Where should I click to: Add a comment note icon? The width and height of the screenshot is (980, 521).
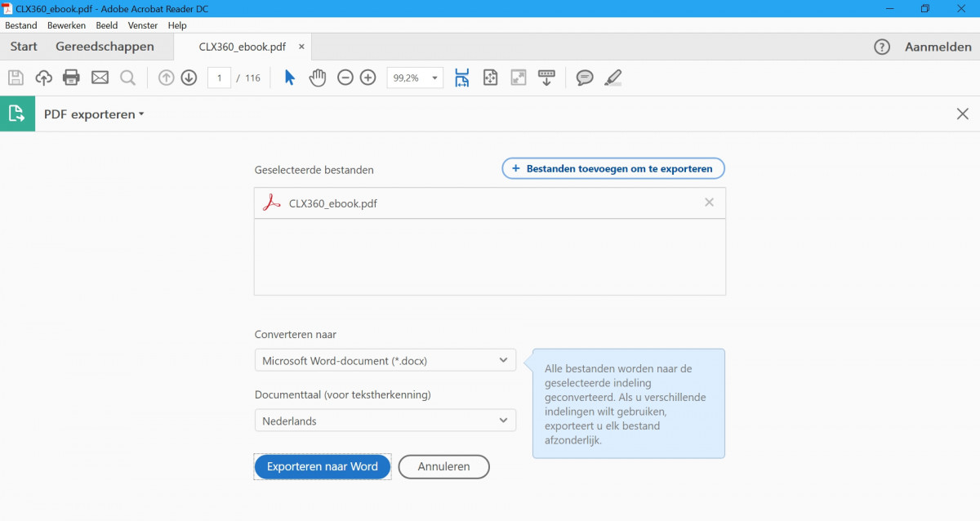coord(585,78)
